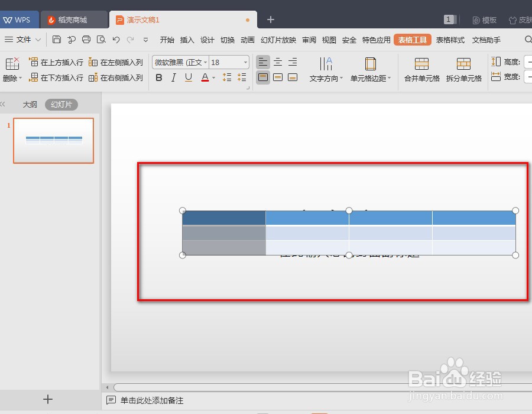Redo the last action
532x414 pixels.
[130, 40]
